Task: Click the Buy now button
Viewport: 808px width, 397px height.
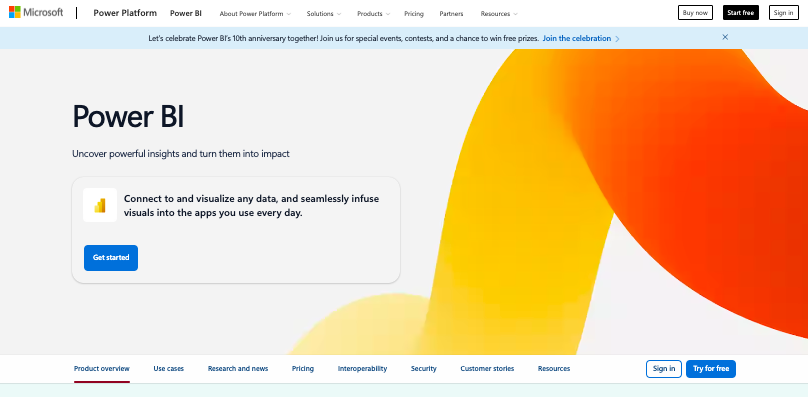Action: click(x=695, y=13)
